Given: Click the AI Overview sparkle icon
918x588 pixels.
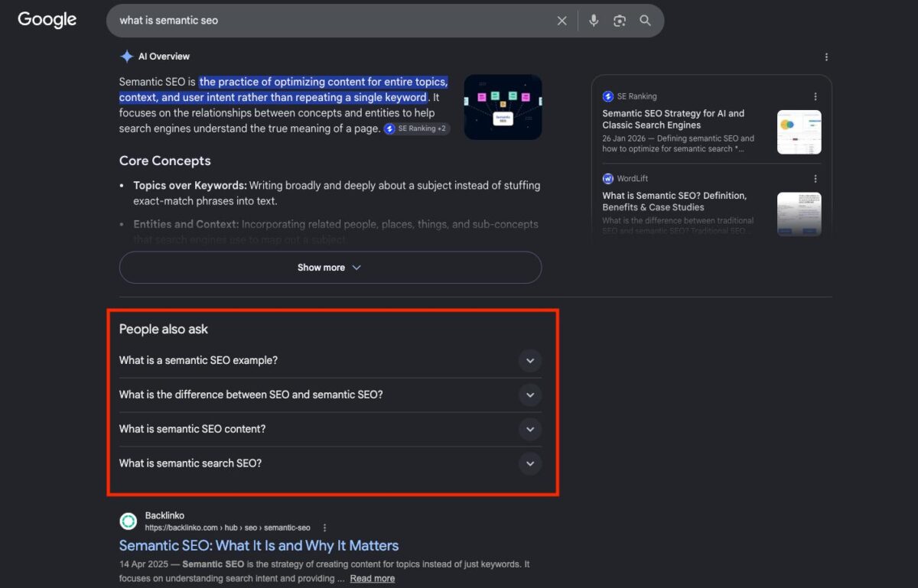Looking at the screenshot, I should pos(126,57).
